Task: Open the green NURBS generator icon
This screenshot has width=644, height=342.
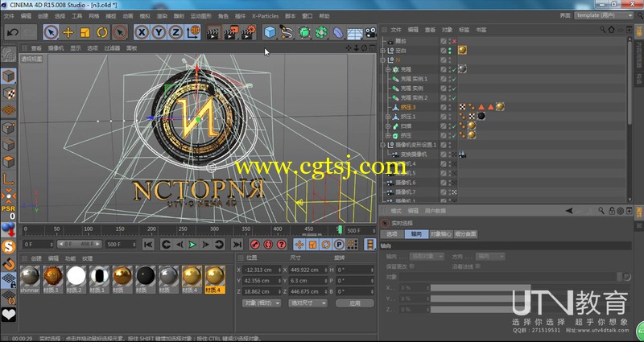Action: [304, 32]
